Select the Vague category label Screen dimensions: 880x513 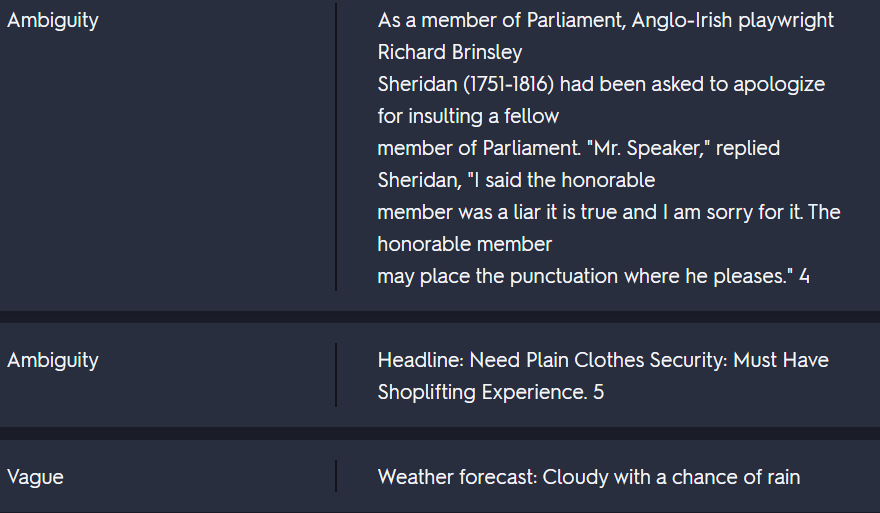(35, 477)
